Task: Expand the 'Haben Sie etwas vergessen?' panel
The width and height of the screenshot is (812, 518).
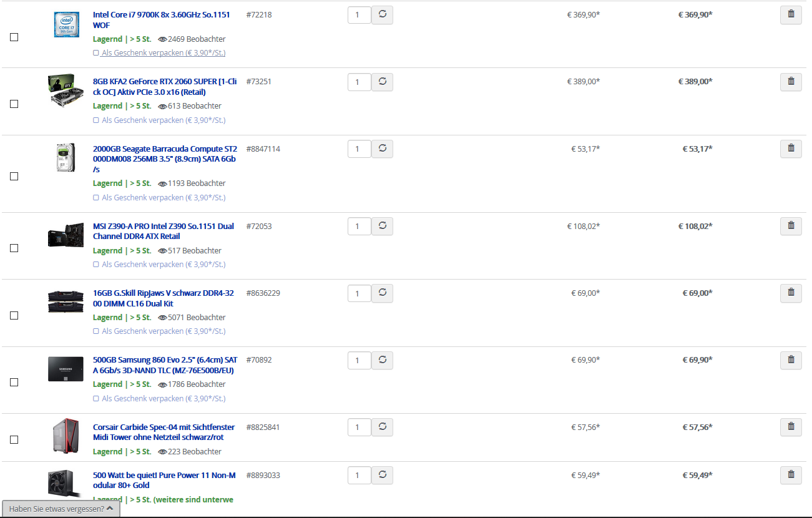Action: [61, 509]
